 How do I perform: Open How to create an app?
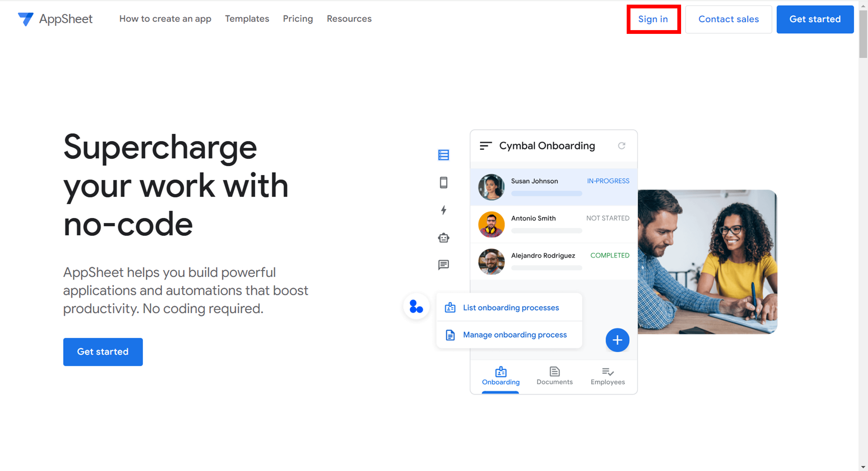click(165, 19)
